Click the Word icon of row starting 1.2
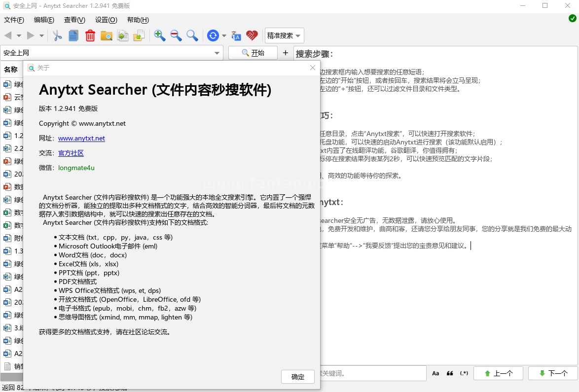This screenshot has width=579, height=392. [x=7, y=136]
